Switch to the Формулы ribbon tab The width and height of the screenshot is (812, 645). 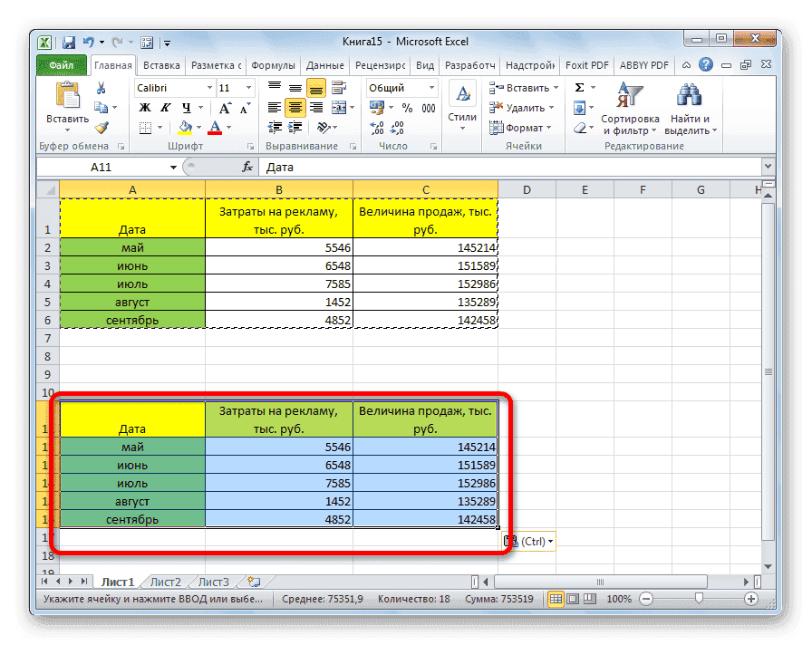(x=274, y=64)
